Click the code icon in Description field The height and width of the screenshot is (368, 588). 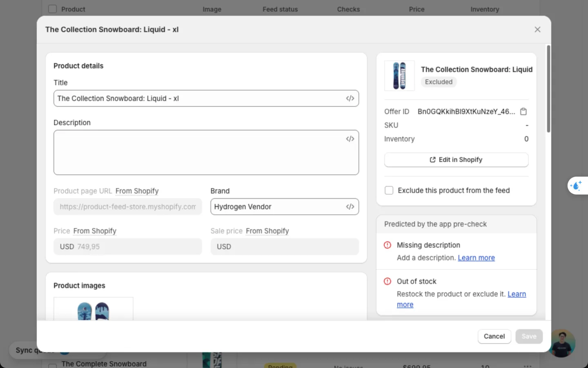(350, 139)
